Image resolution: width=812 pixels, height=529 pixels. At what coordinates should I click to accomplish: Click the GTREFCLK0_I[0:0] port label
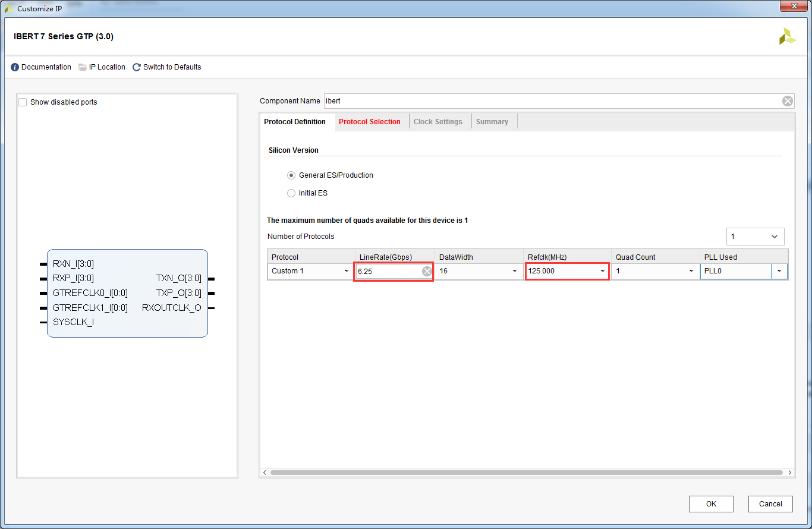click(90, 293)
